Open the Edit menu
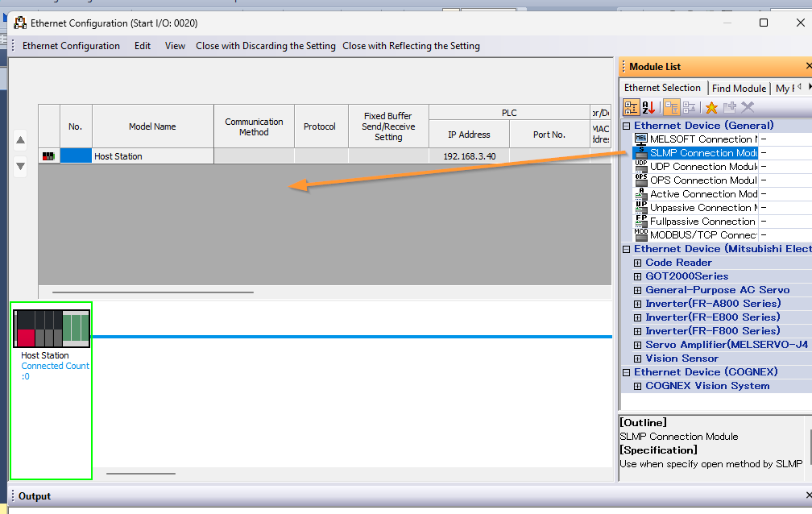This screenshot has height=514, width=812. (x=143, y=46)
